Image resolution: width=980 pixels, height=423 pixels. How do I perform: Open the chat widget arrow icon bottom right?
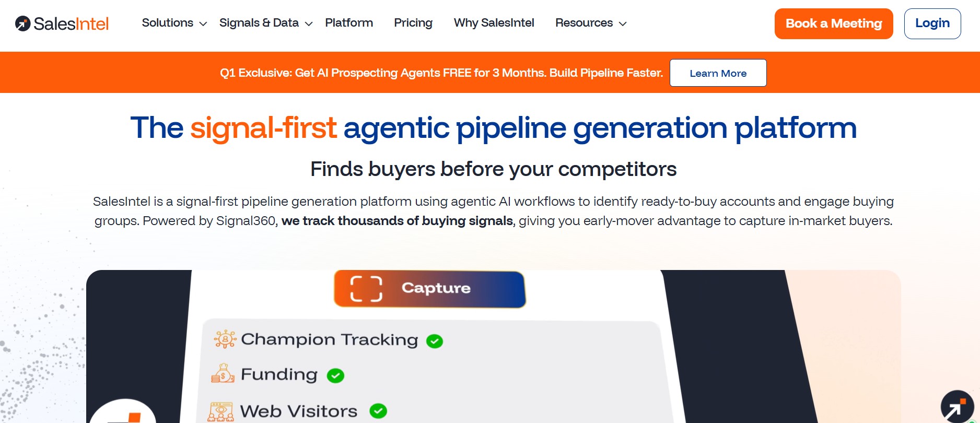958,406
